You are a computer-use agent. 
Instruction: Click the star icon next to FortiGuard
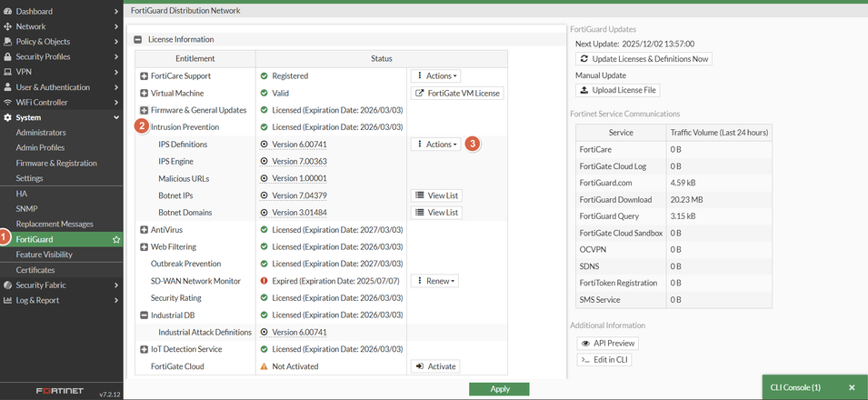tap(115, 239)
